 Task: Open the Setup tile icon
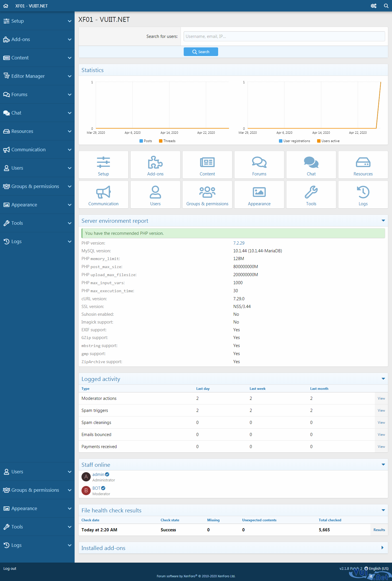pos(103,165)
